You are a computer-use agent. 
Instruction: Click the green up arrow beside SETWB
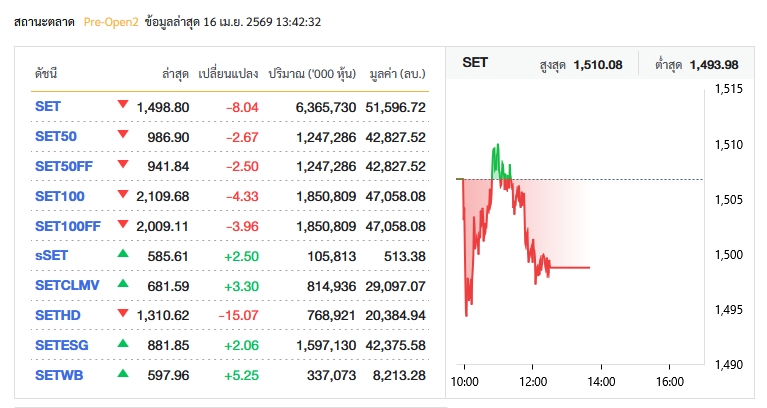tap(123, 374)
